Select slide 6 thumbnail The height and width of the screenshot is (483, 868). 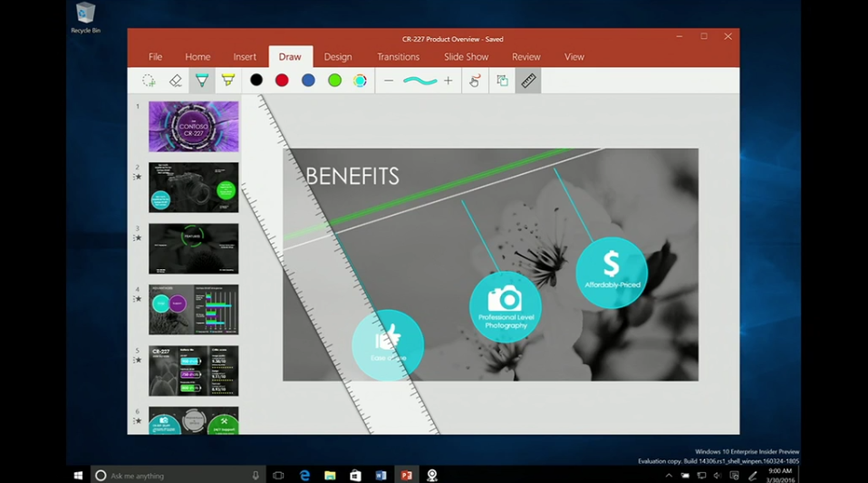[x=193, y=420]
